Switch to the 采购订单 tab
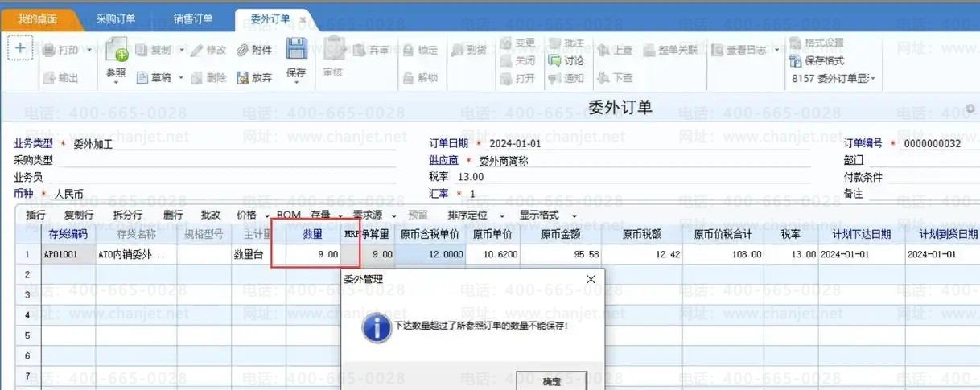Image resolution: width=980 pixels, height=390 pixels. [116, 18]
